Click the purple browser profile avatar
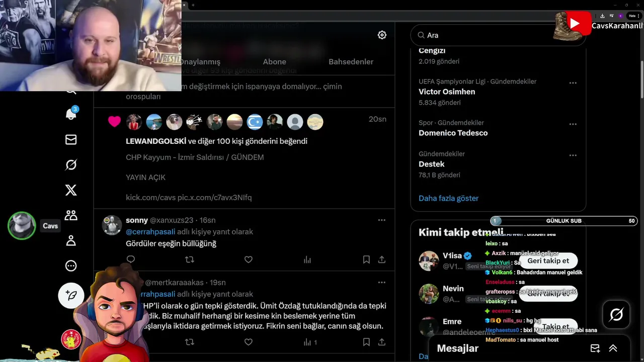This screenshot has height=362, width=644. (621, 16)
